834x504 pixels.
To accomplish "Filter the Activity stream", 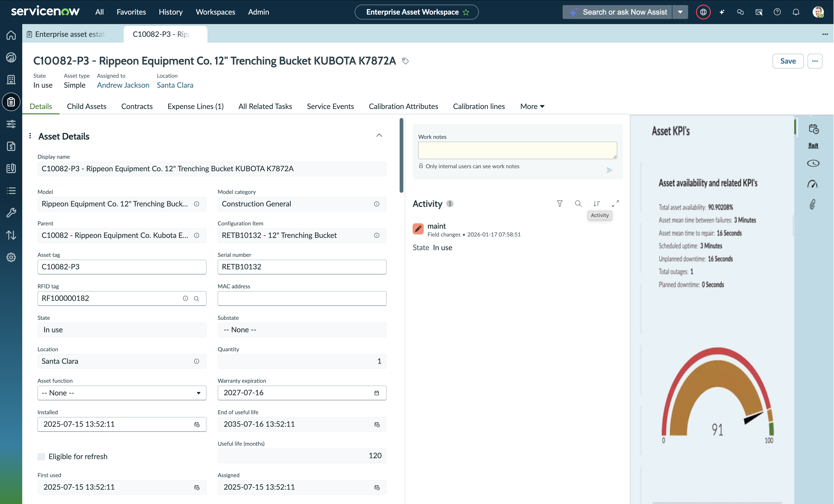I will coord(560,204).
